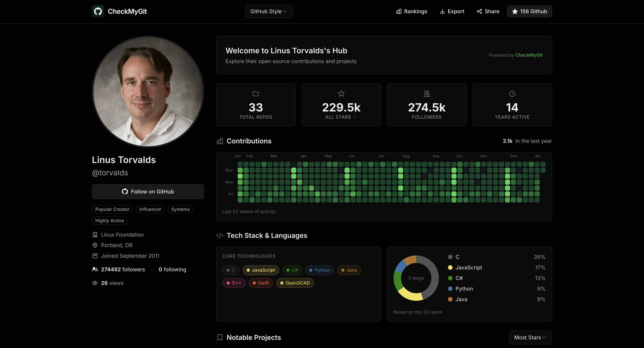The height and width of the screenshot is (348, 644).
Task: Click the clock icon on Years Active card
Action: pos(512,94)
